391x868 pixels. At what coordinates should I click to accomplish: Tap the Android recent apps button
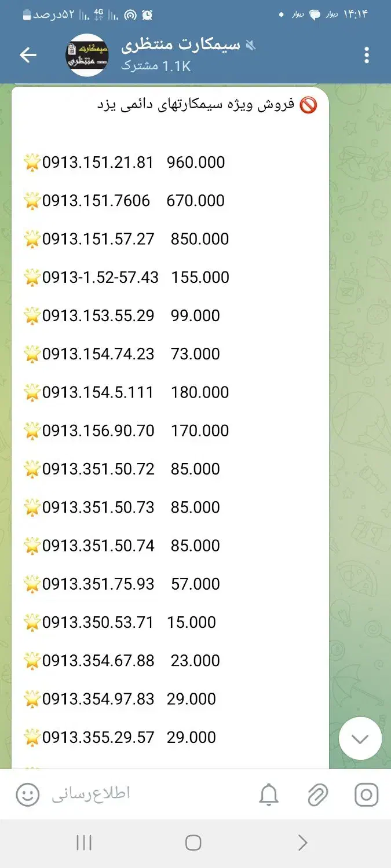pos(84,843)
